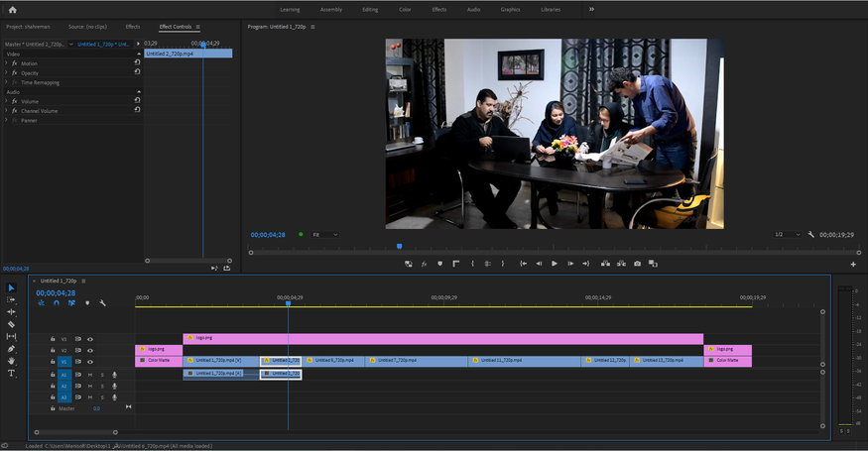Screen dimensions: 868x451
Task: Open workspace overflow chevrons menu
Action: click(x=591, y=9)
